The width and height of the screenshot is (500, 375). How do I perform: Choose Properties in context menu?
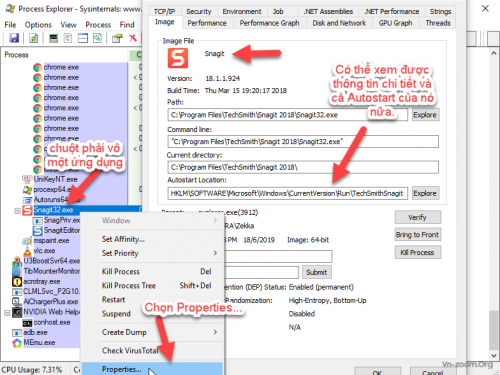tap(152, 369)
